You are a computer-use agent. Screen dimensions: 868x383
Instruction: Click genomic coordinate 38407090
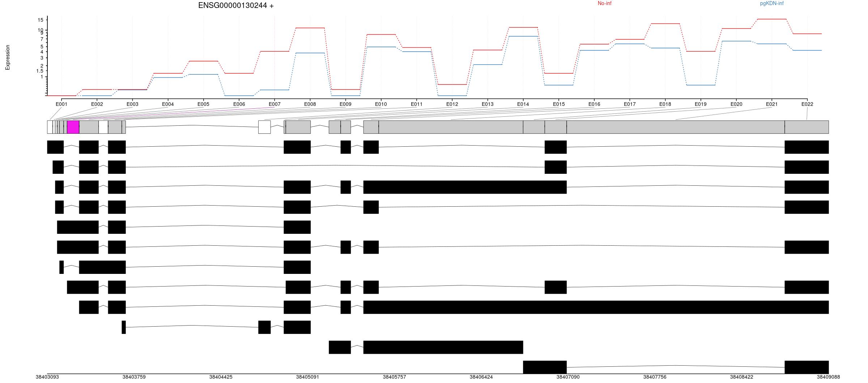tap(568, 377)
